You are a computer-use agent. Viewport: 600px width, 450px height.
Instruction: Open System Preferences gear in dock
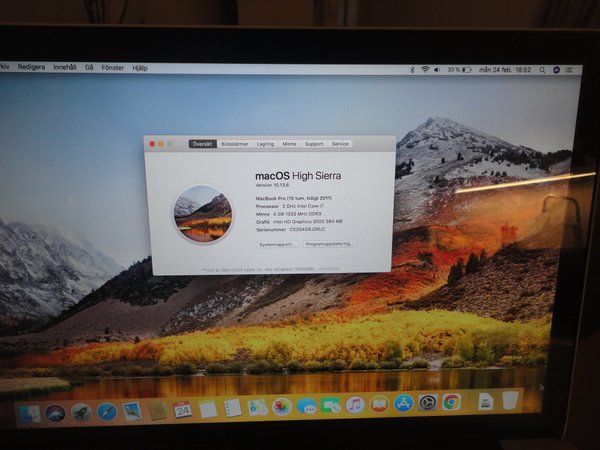pos(428,403)
